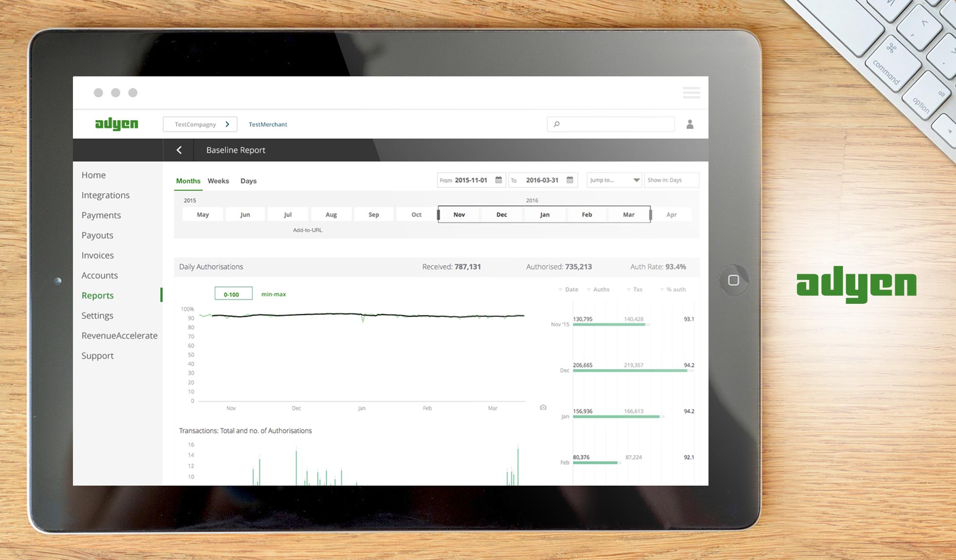
Task: Click the TestMerchant link
Action: [x=268, y=124]
